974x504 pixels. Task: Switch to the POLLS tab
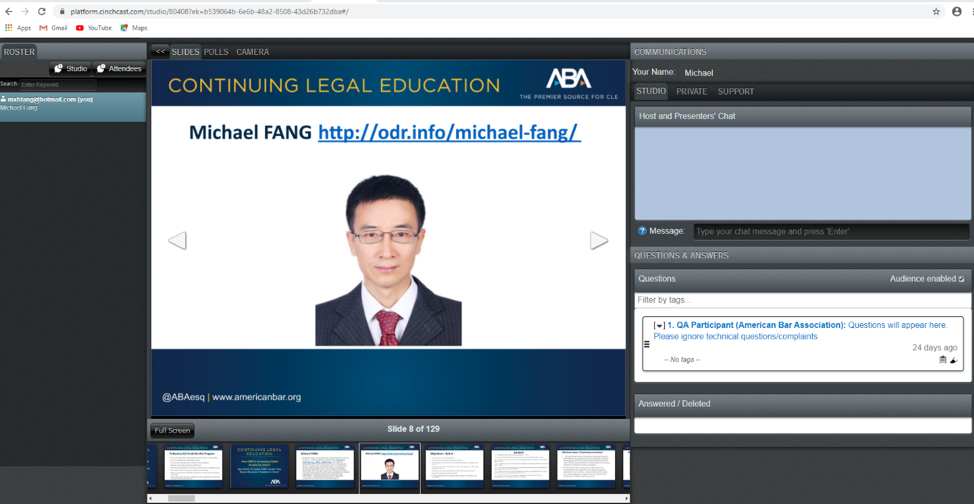coord(216,52)
